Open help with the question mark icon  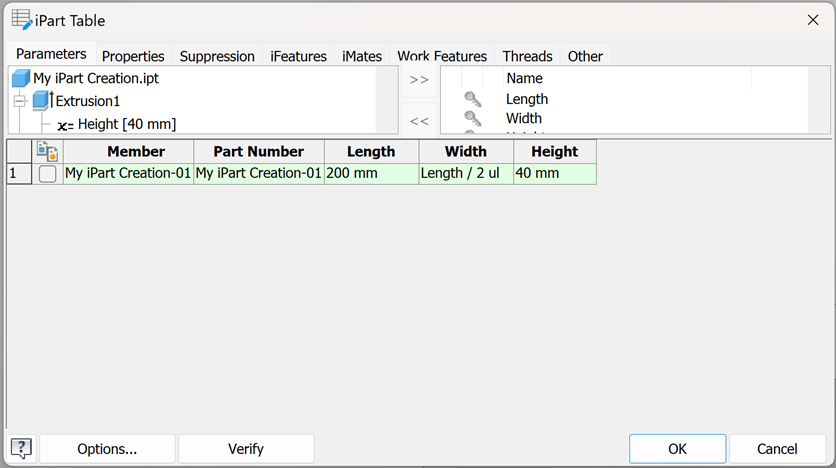(x=21, y=448)
